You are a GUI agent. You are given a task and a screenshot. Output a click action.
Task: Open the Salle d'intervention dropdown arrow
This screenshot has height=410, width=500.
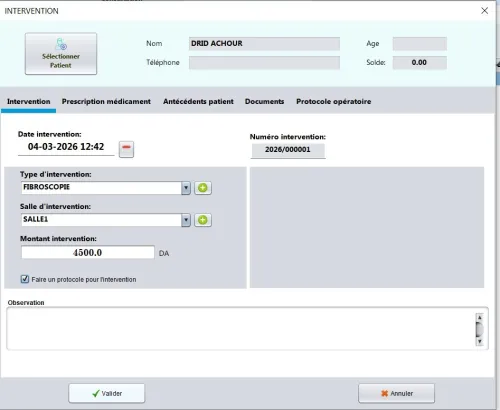tap(186, 220)
